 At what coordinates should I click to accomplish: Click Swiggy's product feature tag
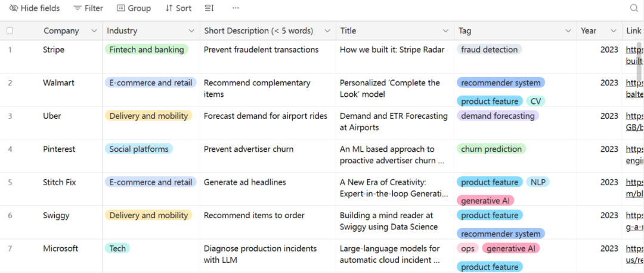490,215
